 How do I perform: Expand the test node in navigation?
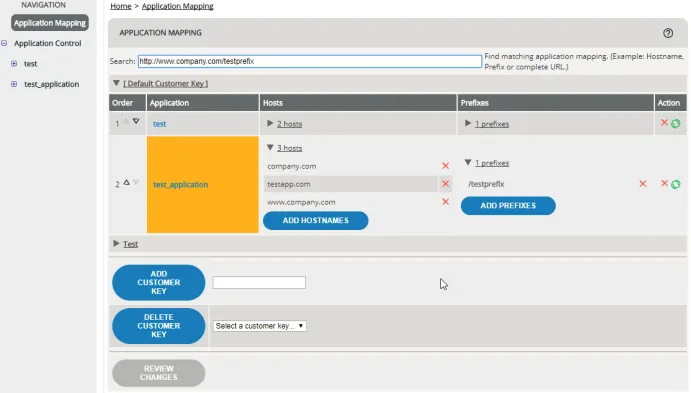click(14, 63)
